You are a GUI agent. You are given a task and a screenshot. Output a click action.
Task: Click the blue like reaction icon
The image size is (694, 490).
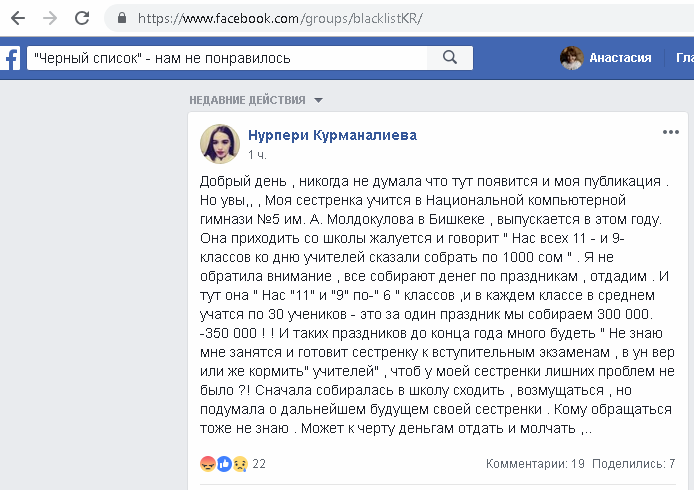223,464
